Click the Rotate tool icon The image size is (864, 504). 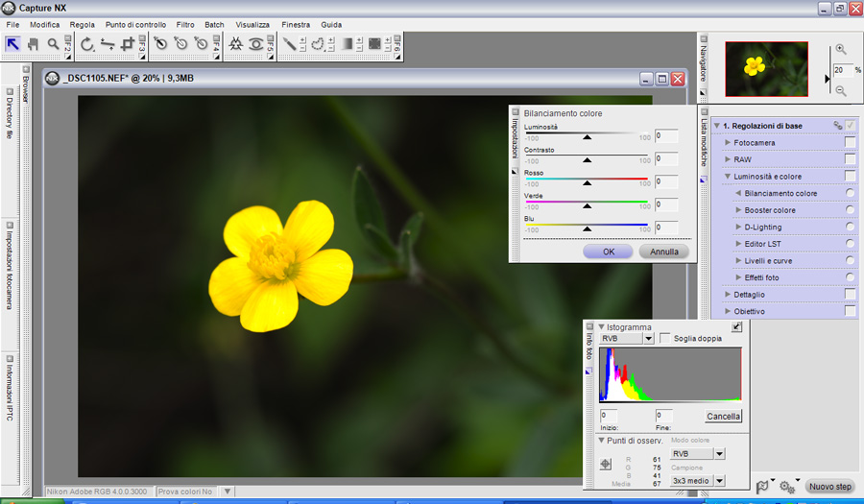coord(87,44)
